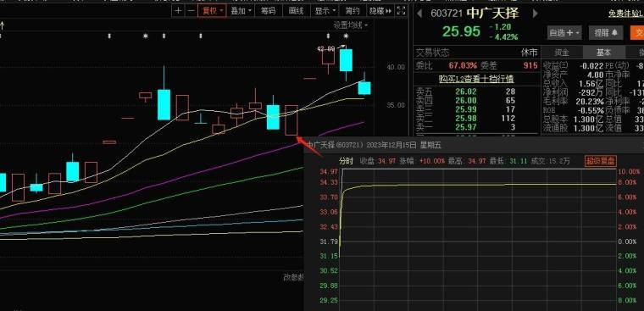Screen dimensions: 644x311
Task: Click 收益 -0.022 value
Action: 591,66
